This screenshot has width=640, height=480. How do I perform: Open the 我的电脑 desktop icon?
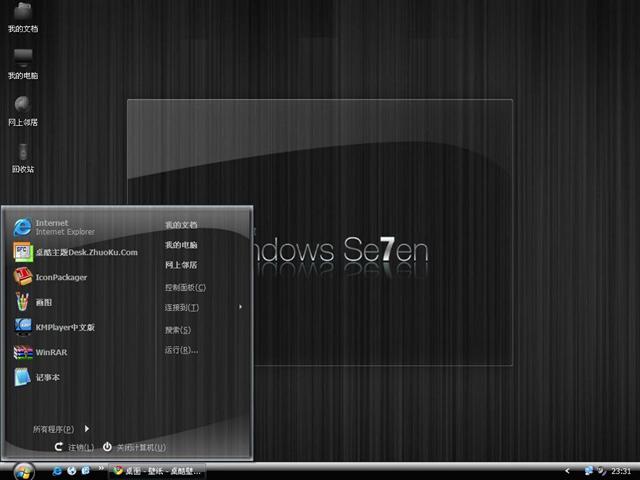(23, 64)
